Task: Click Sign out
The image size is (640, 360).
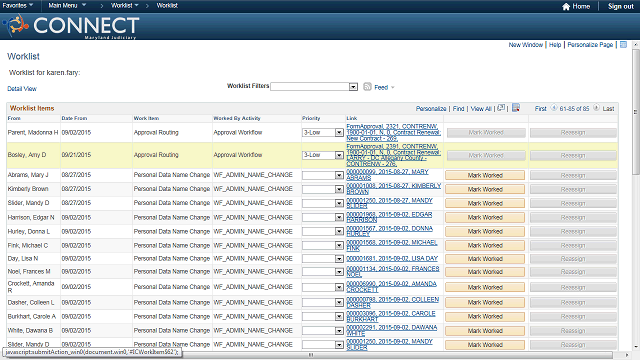Action: [620, 6]
